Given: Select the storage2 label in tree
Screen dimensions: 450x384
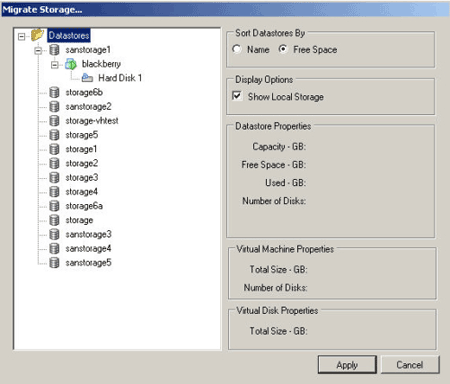Looking at the screenshot, I should pyautogui.click(x=82, y=163).
